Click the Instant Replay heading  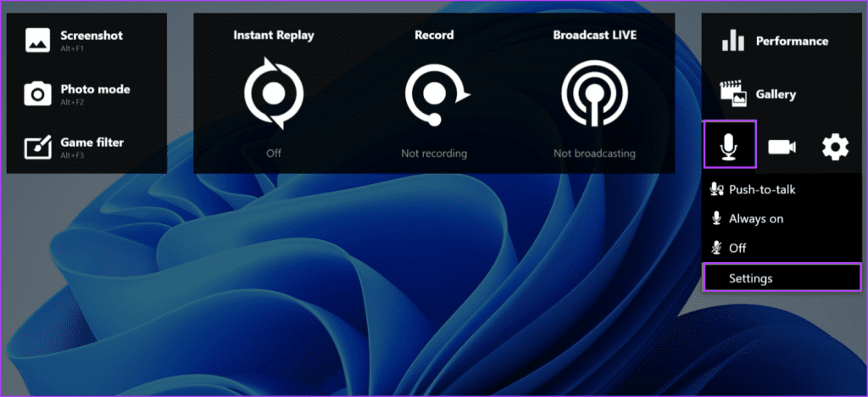274,36
